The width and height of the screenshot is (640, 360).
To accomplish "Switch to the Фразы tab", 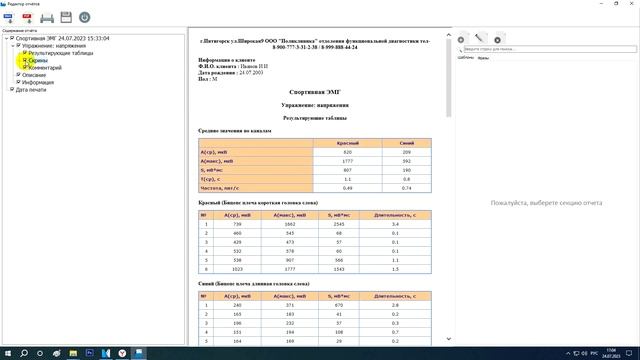I will point(483,58).
